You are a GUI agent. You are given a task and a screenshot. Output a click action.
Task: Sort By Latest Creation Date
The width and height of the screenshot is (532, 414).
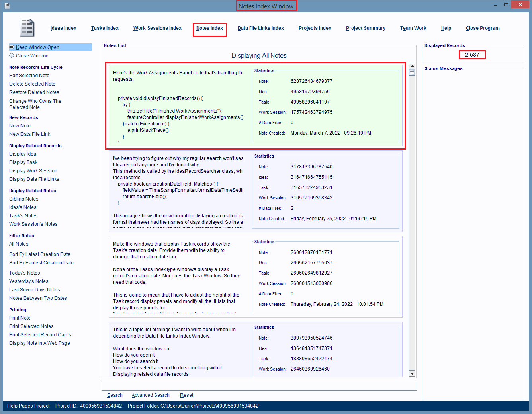pyautogui.click(x=39, y=254)
